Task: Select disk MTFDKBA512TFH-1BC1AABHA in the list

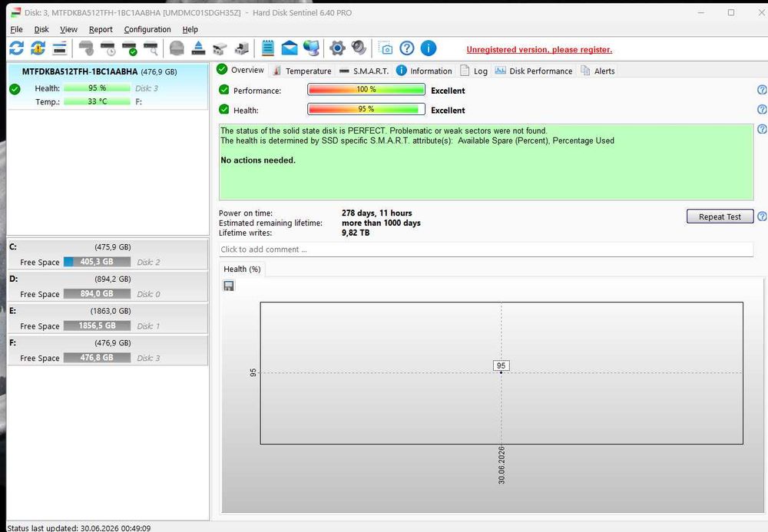Action: click(x=108, y=86)
